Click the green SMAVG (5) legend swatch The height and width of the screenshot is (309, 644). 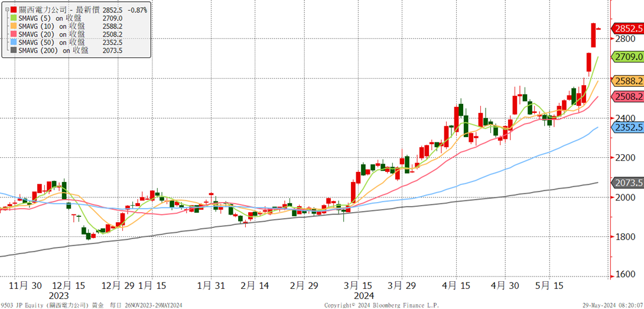14,18
